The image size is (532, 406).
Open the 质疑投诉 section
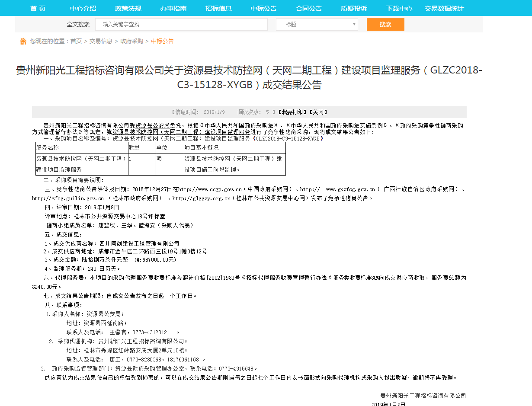click(x=354, y=8)
